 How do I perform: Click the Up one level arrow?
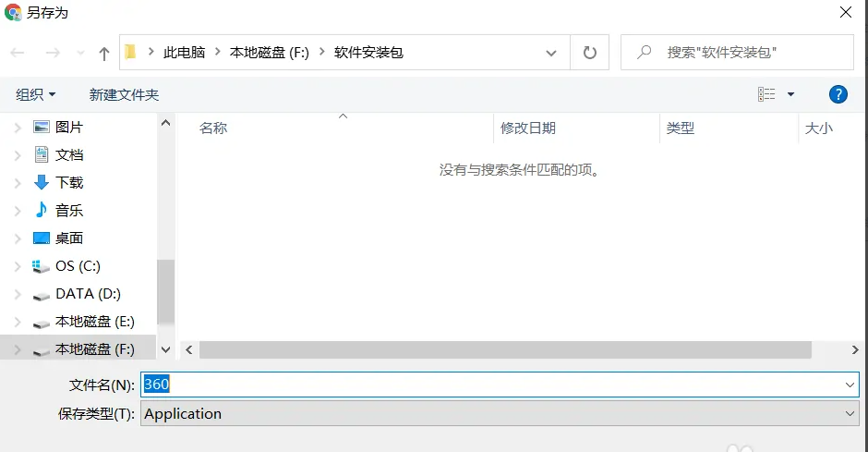point(103,54)
